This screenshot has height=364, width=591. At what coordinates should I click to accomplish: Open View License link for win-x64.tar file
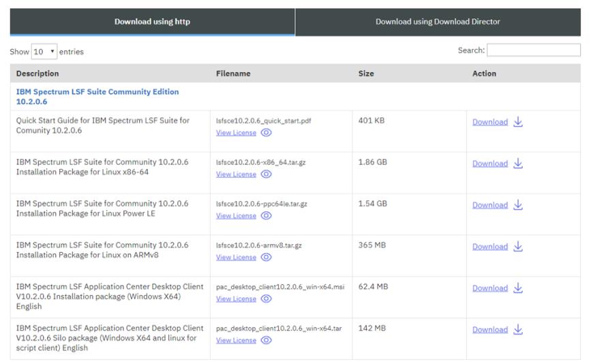pos(236,341)
